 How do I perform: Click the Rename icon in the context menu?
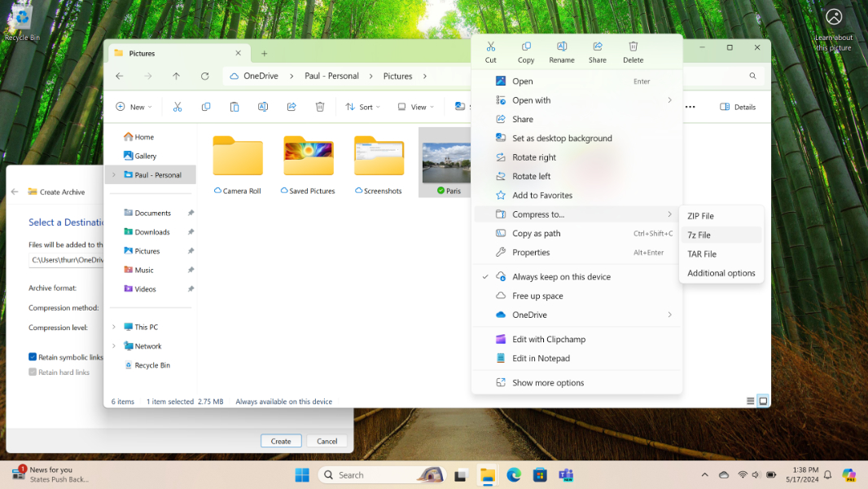(x=561, y=51)
